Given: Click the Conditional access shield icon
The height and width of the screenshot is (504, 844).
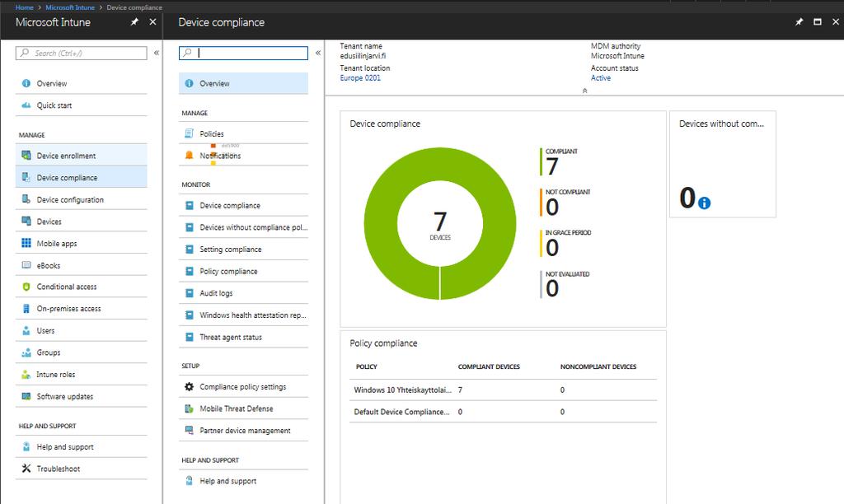Looking at the screenshot, I should (x=26, y=287).
